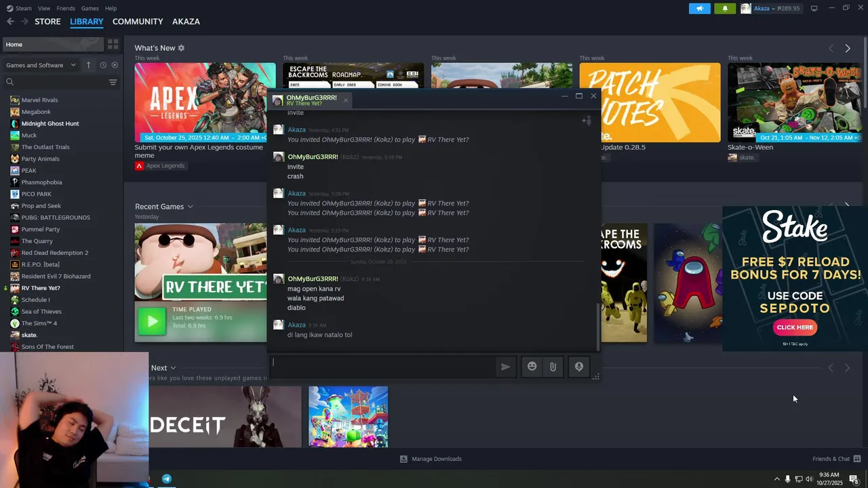Open Apex Legends game link under news
The height and width of the screenshot is (488, 868).
coord(159,165)
